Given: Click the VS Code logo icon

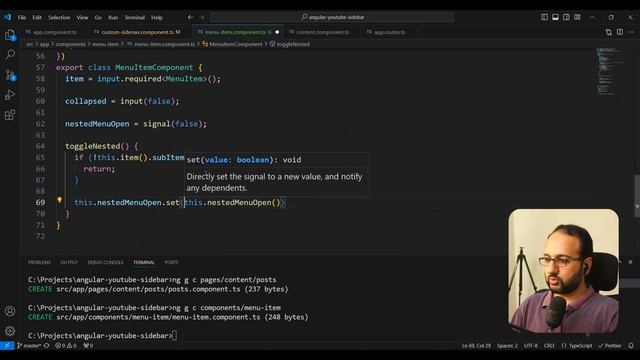Looking at the screenshot, I should pyautogui.click(x=7, y=17).
